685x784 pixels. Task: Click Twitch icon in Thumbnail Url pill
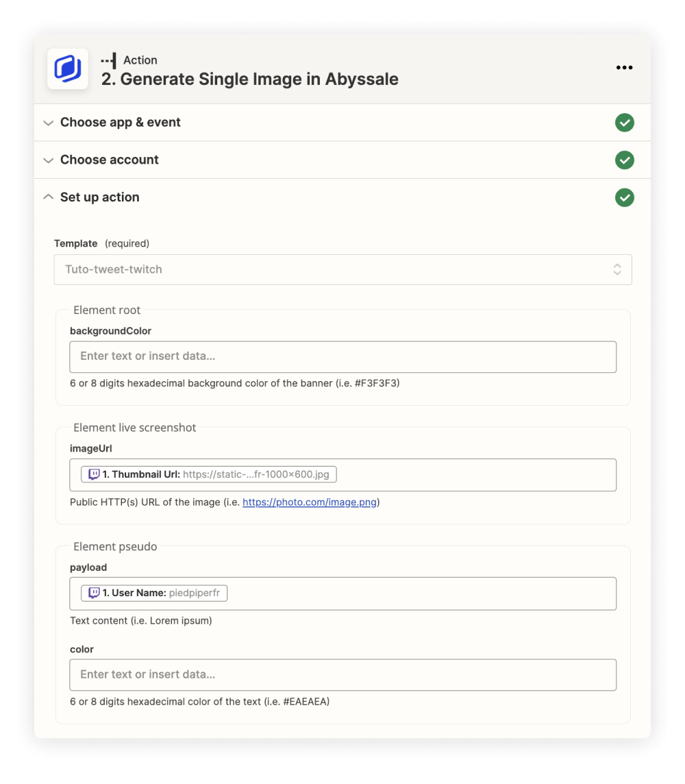[x=94, y=474]
